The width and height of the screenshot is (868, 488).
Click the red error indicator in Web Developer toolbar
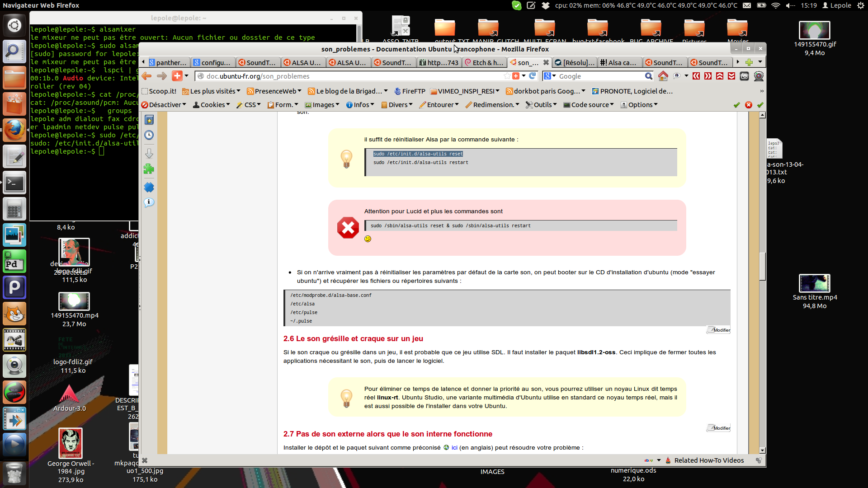click(x=749, y=105)
